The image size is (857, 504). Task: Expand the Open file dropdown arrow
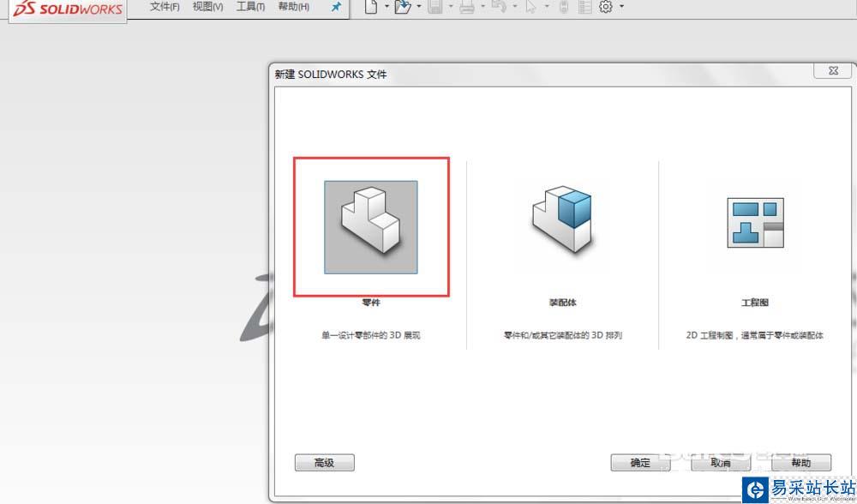click(419, 7)
